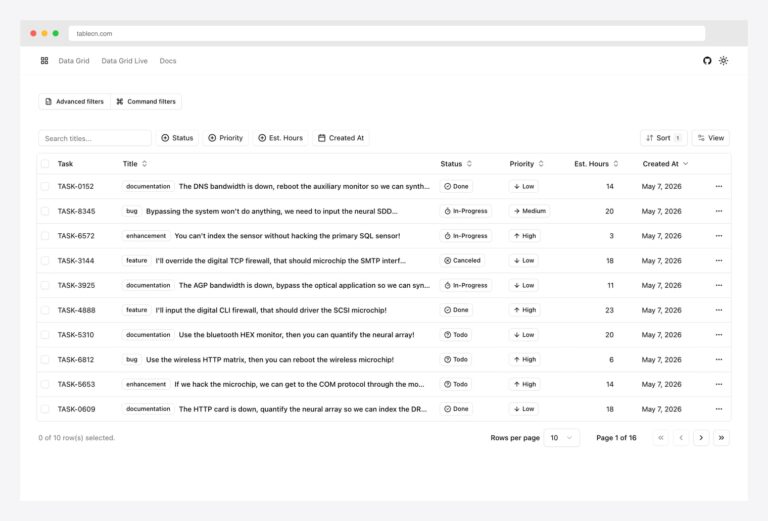Image resolution: width=768 pixels, height=521 pixels.
Task: Tick the checkbox for TASK-6572
Action: point(45,236)
